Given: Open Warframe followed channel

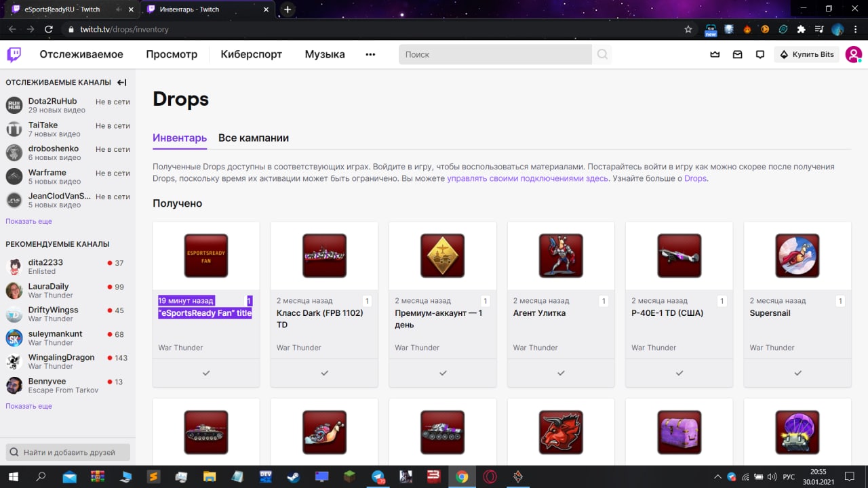Looking at the screenshot, I should (68, 176).
